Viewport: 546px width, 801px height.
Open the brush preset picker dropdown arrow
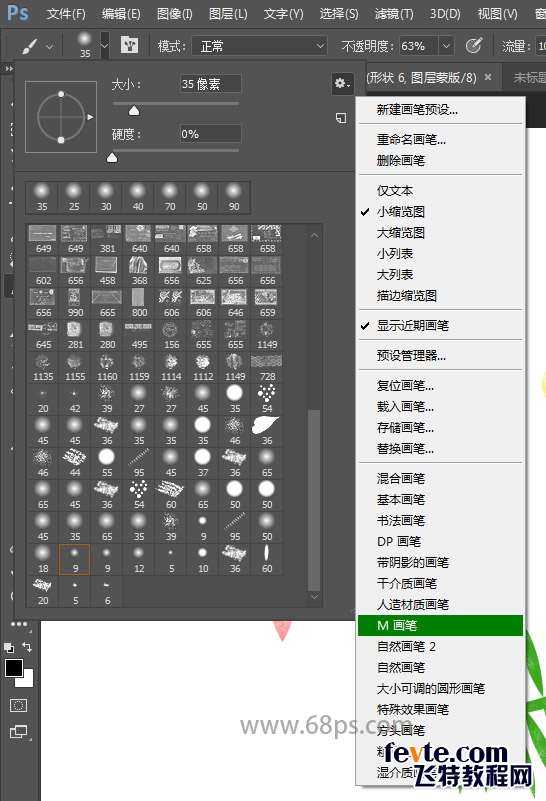[104, 46]
